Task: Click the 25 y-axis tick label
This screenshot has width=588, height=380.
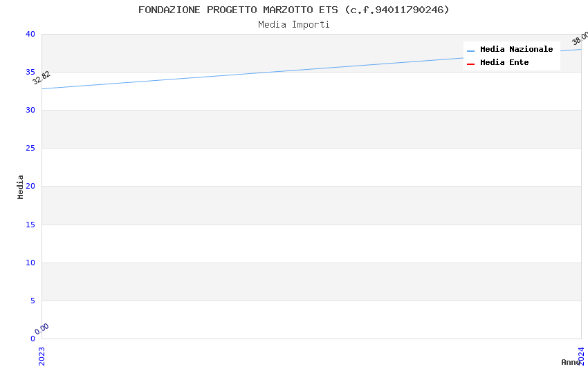Action: coord(30,149)
